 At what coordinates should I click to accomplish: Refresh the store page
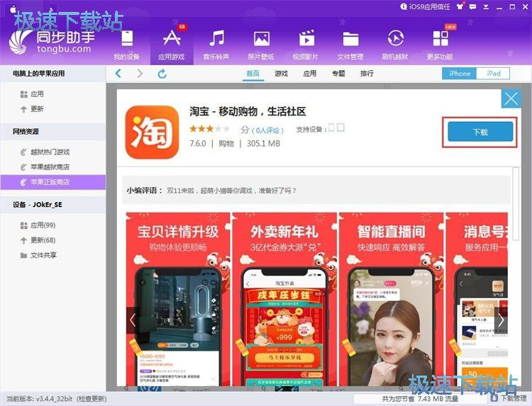click(162, 74)
